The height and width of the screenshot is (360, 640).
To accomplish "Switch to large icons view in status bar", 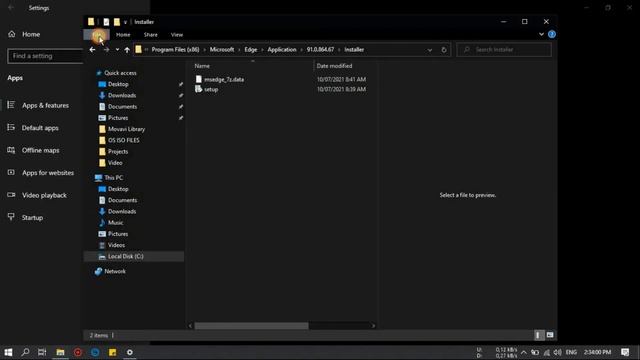I will pyautogui.click(x=550, y=335).
